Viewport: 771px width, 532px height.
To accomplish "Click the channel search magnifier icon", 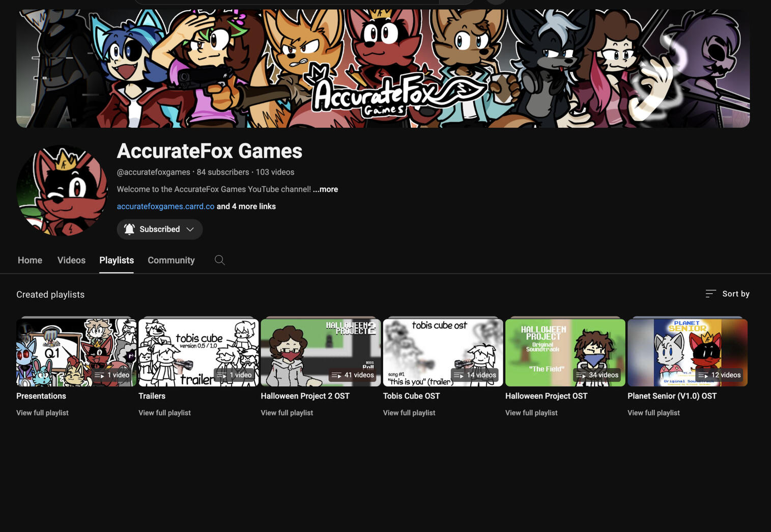I will click(x=219, y=260).
